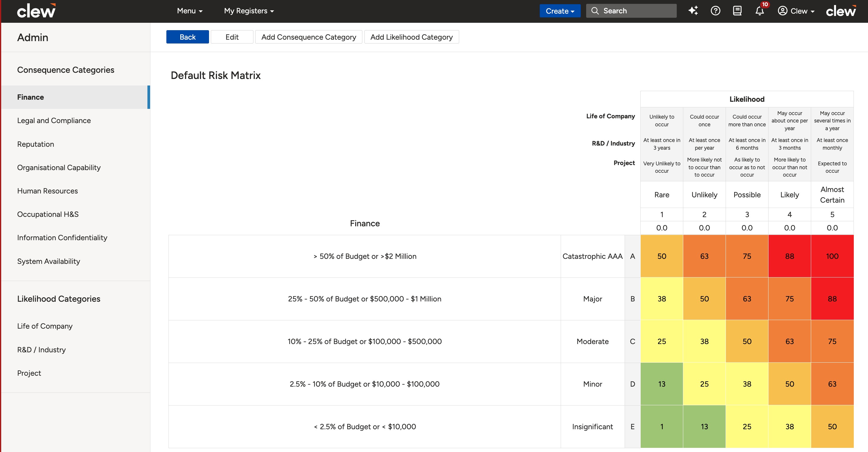Click green cell 13 in Minor row
Image resolution: width=868 pixels, height=452 pixels.
coord(661,384)
